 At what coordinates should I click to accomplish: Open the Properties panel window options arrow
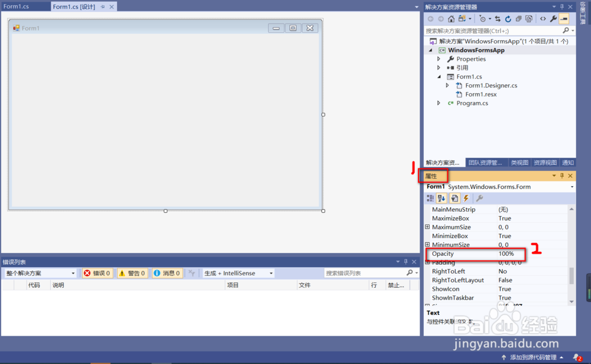pos(554,175)
